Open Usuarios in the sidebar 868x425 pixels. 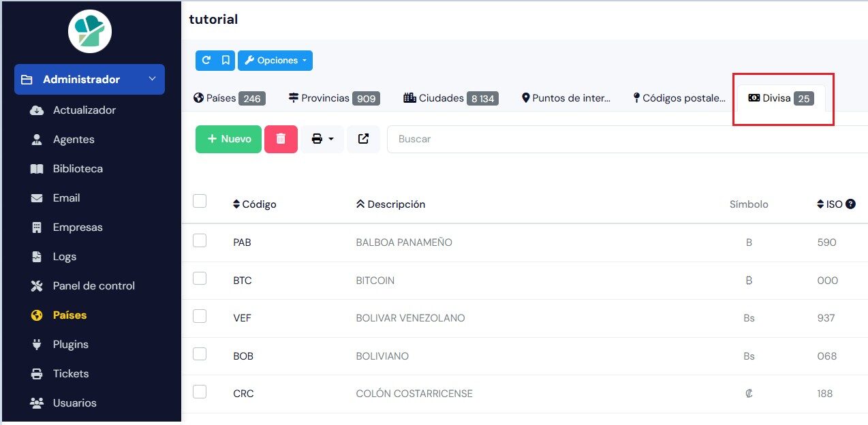(74, 403)
